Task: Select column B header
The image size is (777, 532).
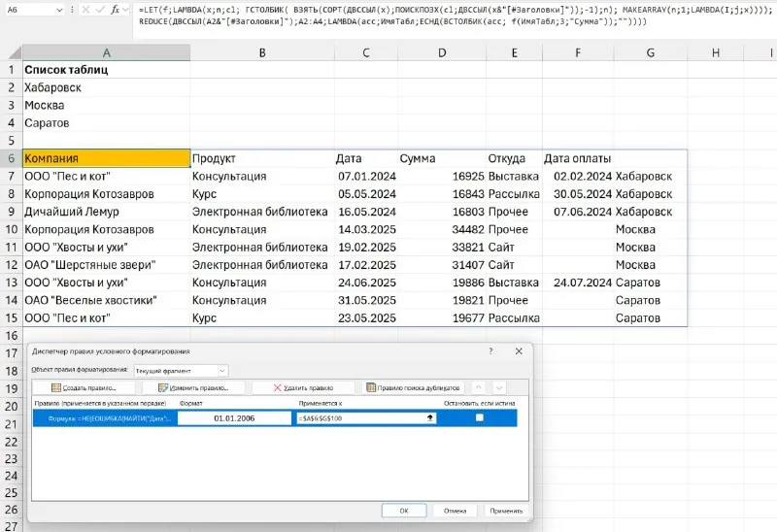Action: point(262,52)
